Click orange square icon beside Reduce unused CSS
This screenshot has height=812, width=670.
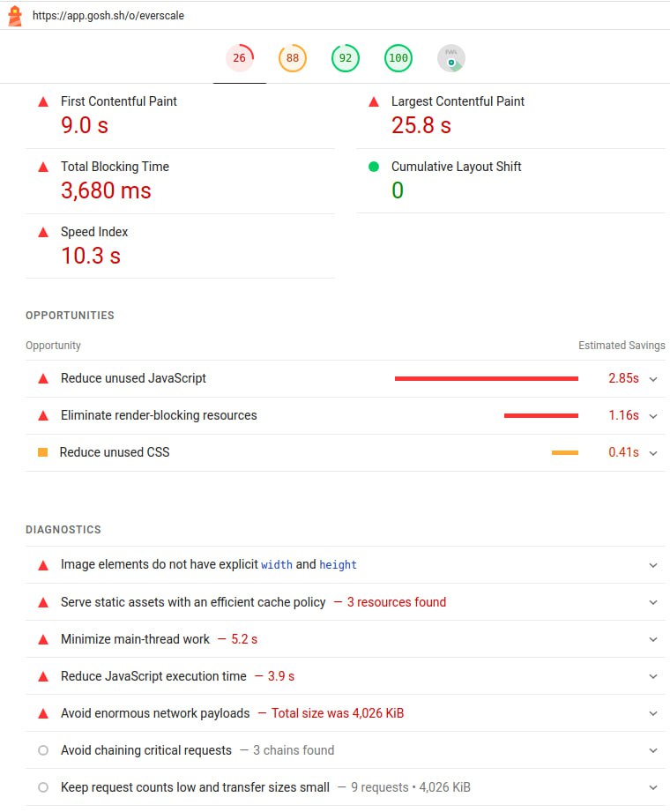coord(42,452)
